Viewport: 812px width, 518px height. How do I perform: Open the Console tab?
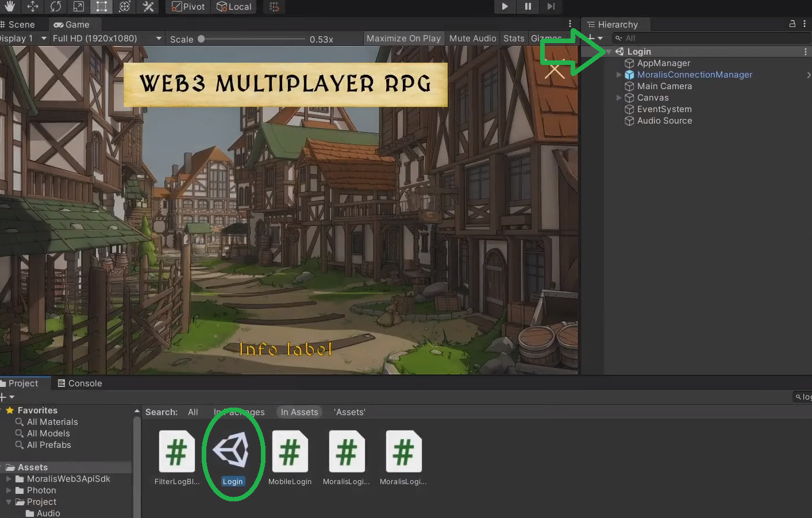click(x=80, y=383)
